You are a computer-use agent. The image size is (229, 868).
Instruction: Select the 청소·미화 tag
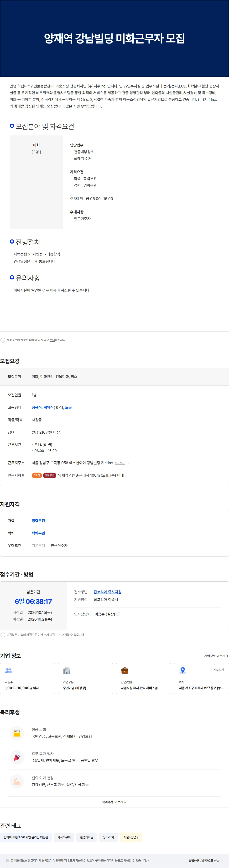(x=108, y=837)
